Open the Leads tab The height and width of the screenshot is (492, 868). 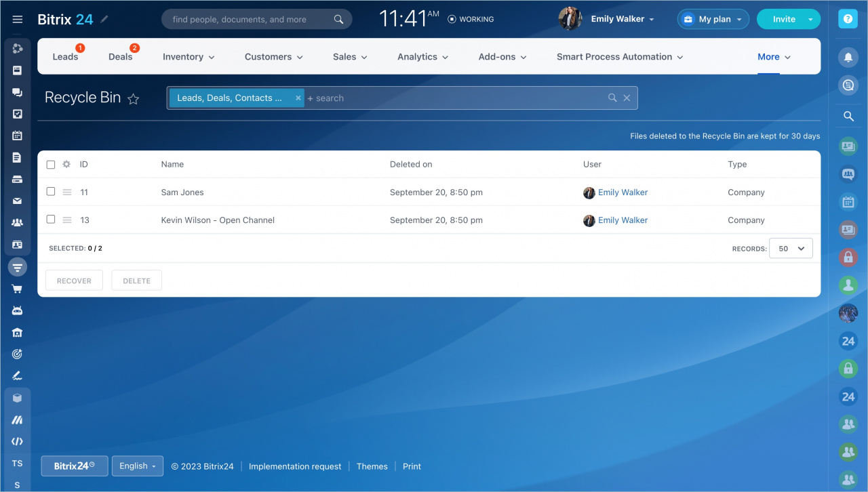tap(65, 57)
